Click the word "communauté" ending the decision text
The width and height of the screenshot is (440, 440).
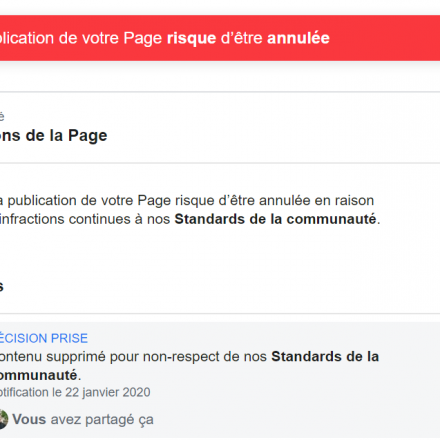click(38, 375)
